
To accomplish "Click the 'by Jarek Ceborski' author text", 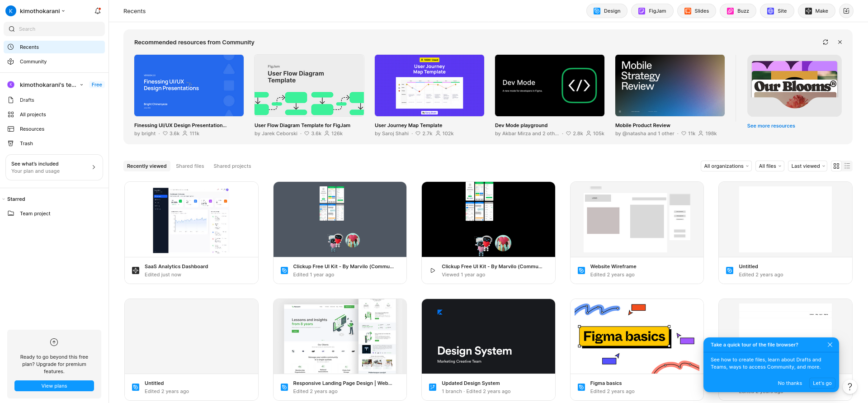I will (276, 133).
